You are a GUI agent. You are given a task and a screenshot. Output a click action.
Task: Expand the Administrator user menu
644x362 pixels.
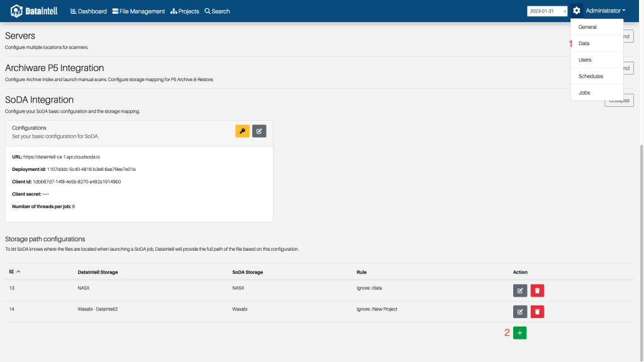click(x=606, y=11)
